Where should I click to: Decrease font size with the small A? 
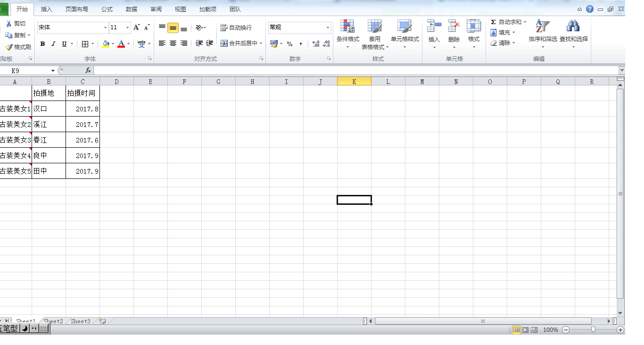point(147,27)
